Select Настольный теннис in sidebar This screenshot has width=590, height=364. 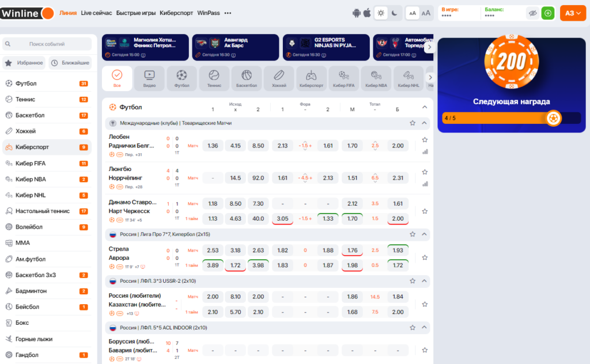pyautogui.click(x=47, y=211)
